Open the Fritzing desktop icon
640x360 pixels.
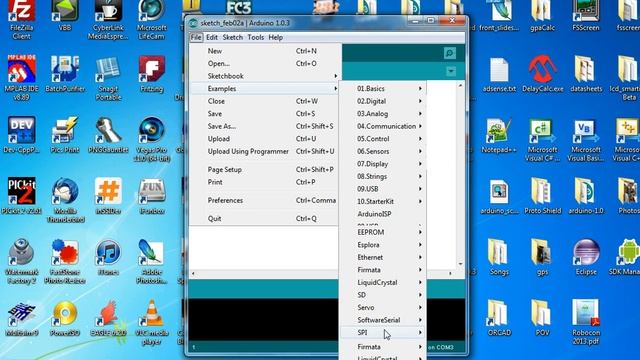coord(151,73)
